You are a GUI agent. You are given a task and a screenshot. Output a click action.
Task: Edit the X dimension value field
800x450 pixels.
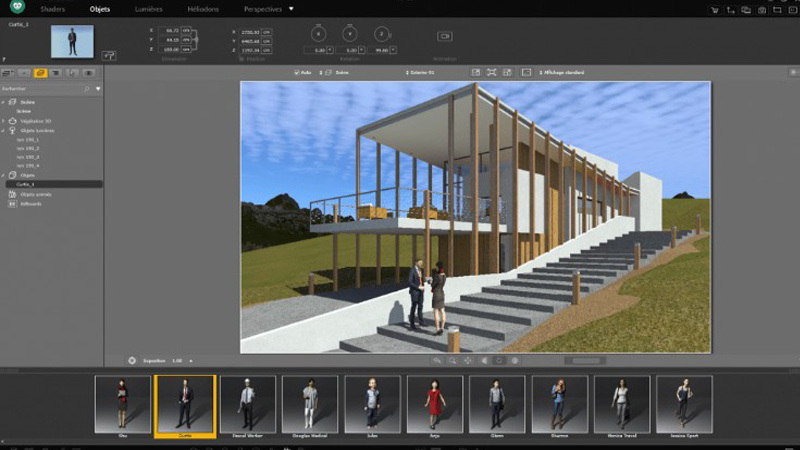(x=169, y=31)
